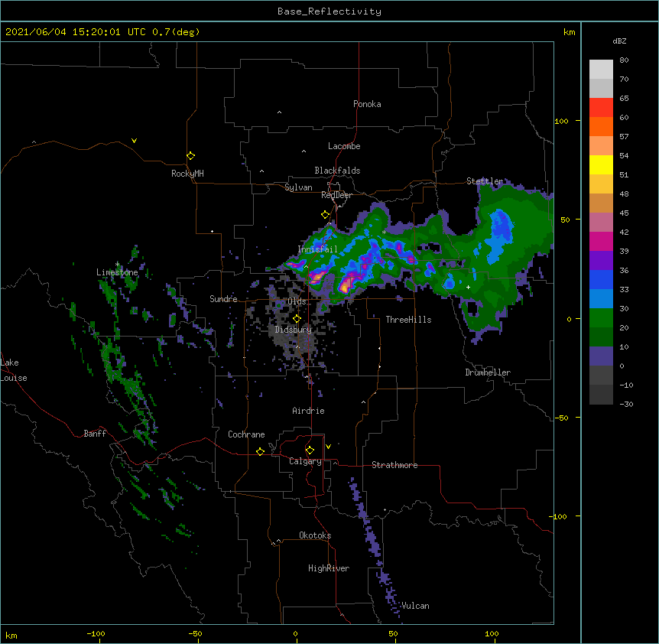The width and height of the screenshot is (659, 644).
Task: Click the yellow diamond marker beside RockyMH
Action: pos(191,156)
